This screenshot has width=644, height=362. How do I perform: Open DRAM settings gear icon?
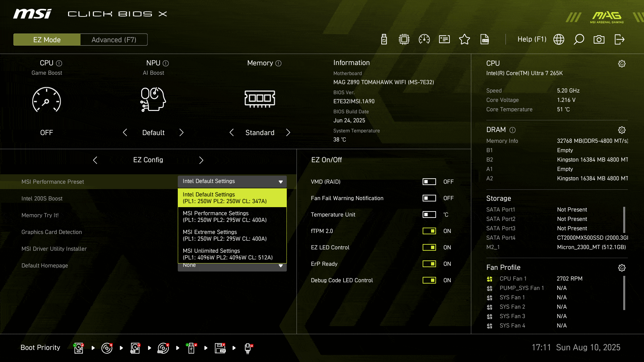[x=622, y=130]
